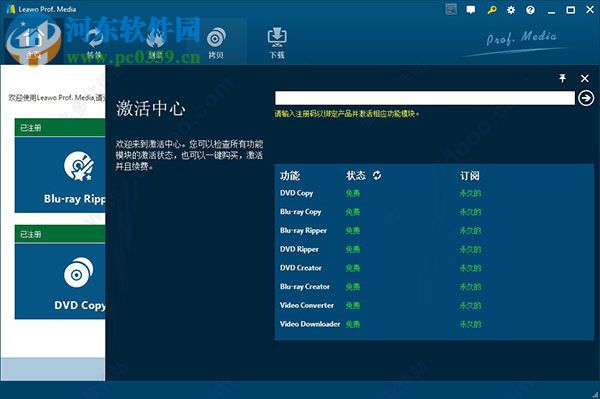Submit registration code with arrow button
600x399 pixels.
pos(586,98)
